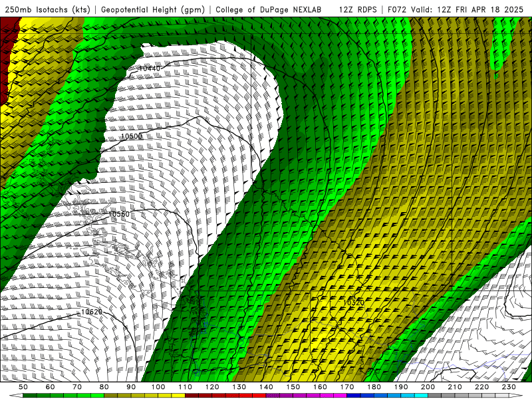Click the 10500 height contour label
This screenshot has height=399, width=532.
132,136
